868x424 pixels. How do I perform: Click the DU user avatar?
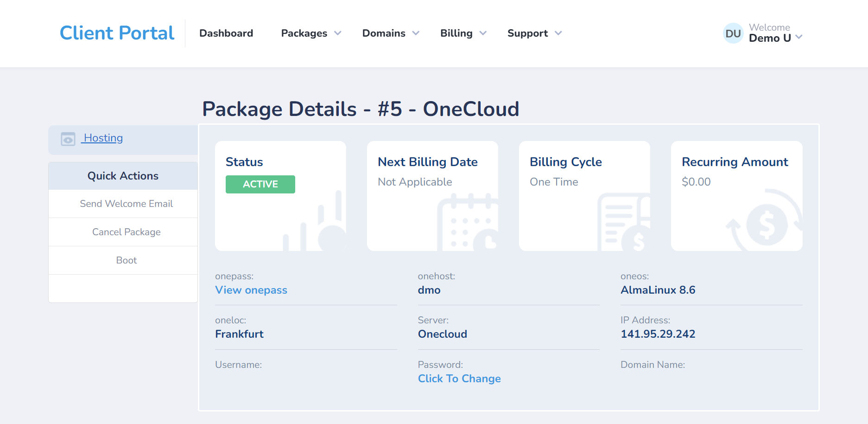pos(733,33)
